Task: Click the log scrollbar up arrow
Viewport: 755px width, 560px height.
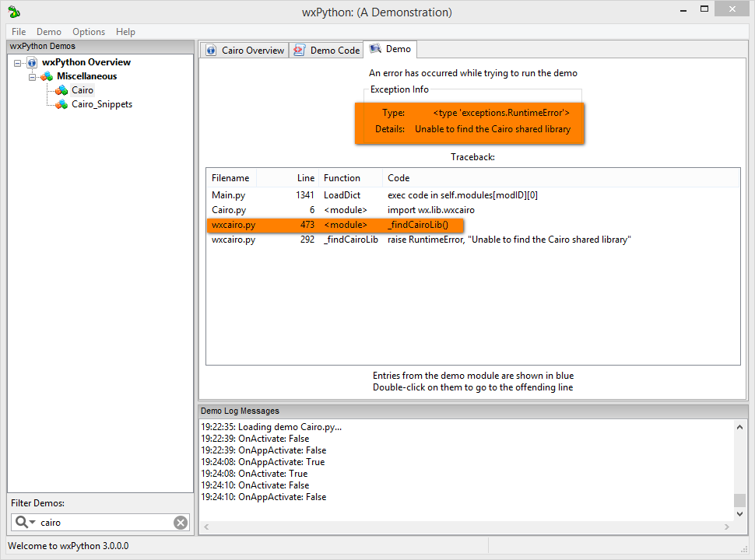Action: [739, 427]
